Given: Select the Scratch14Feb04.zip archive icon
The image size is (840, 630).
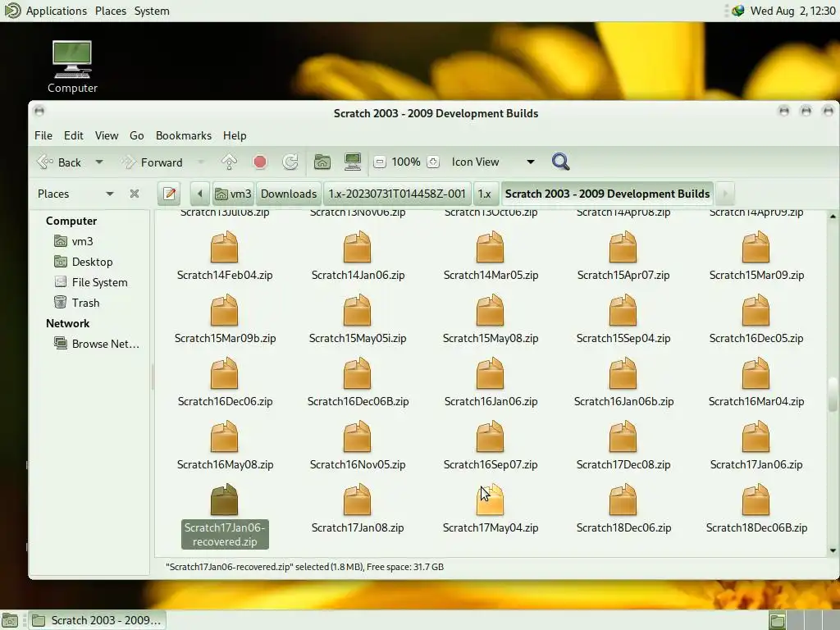Looking at the screenshot, I should [225, 247].
